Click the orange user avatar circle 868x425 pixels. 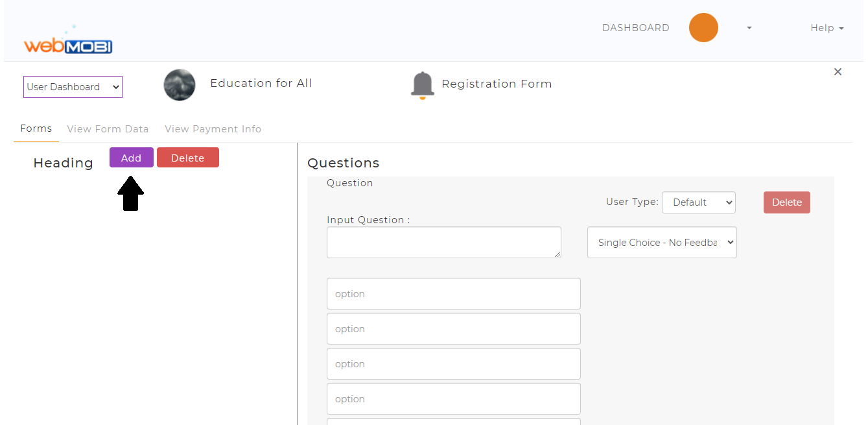(x=703, y=28)
